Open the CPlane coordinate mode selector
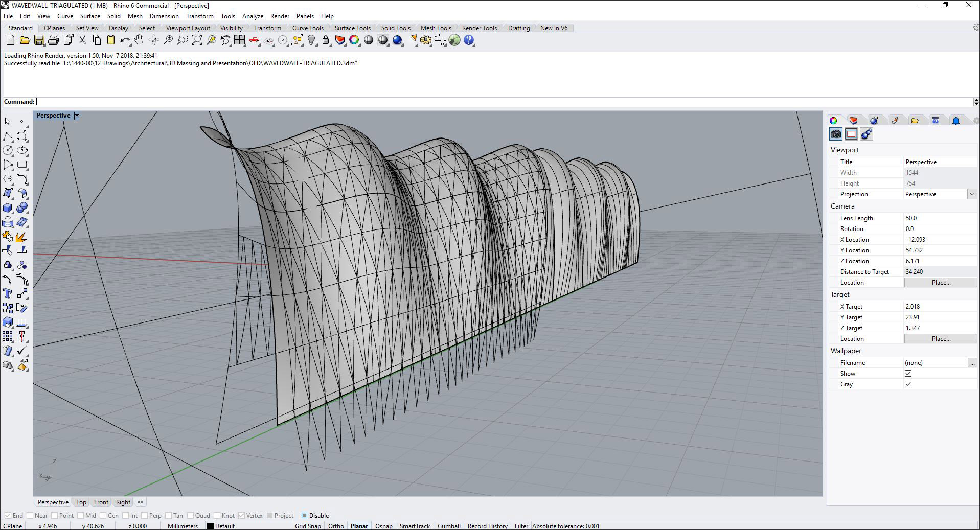This screenshot has width=980, height=530. click(13, 526)
